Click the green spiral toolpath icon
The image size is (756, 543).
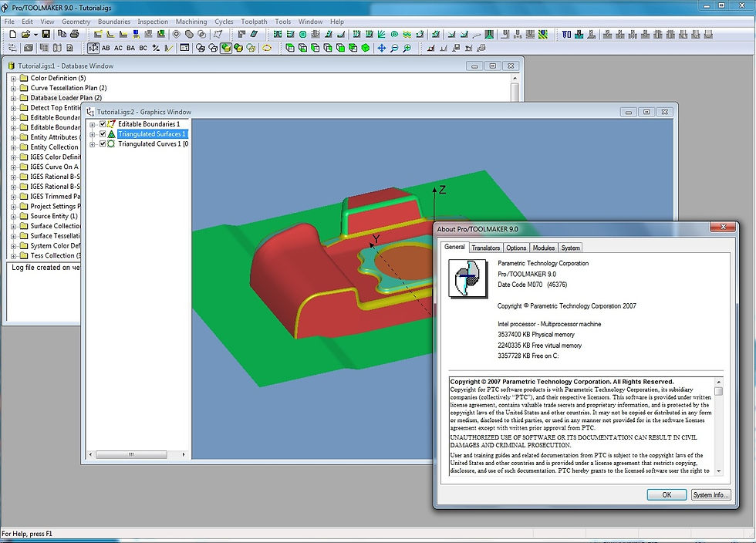tap(394, 34)
